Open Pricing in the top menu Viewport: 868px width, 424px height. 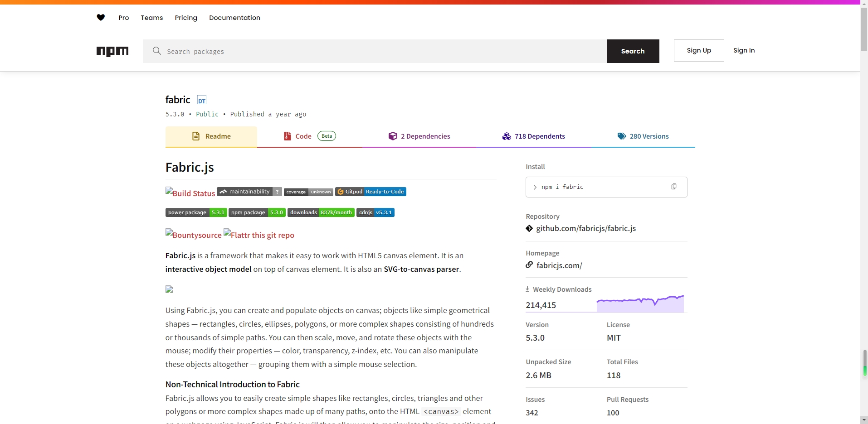[x=186, y=18]
